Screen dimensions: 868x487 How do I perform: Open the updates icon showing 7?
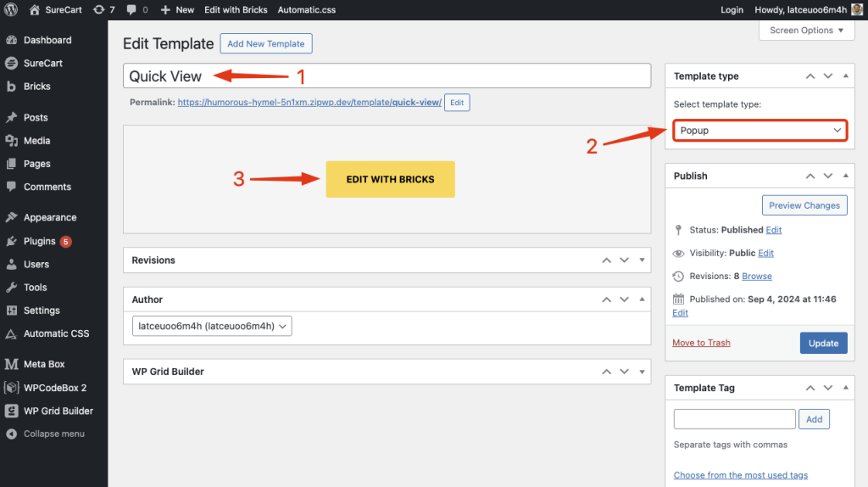(x=99, y=9)
